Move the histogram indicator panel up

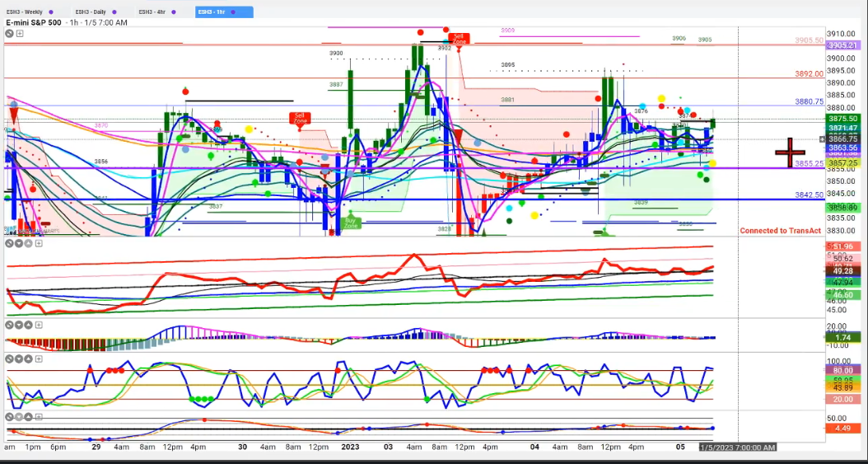pos(28,325)
